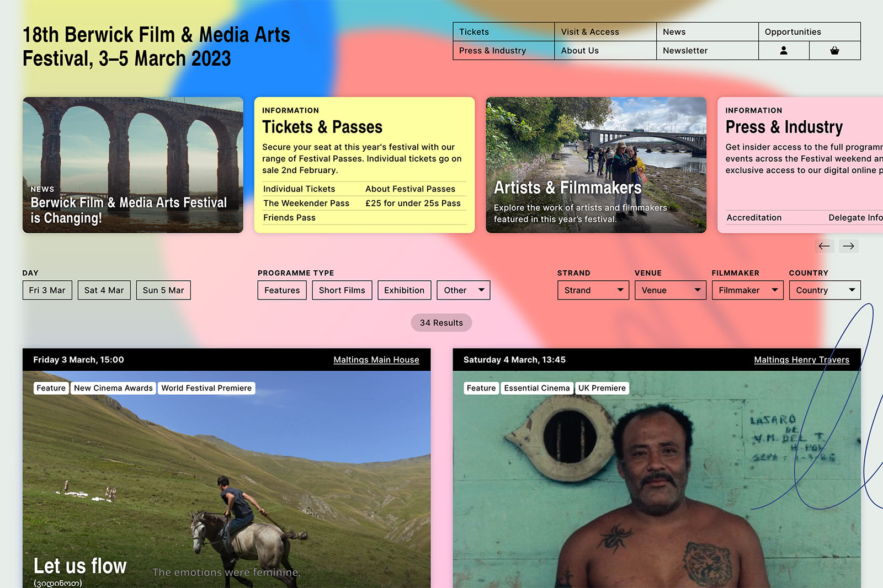Click the UK Premiere tag

tap(602, 388)
